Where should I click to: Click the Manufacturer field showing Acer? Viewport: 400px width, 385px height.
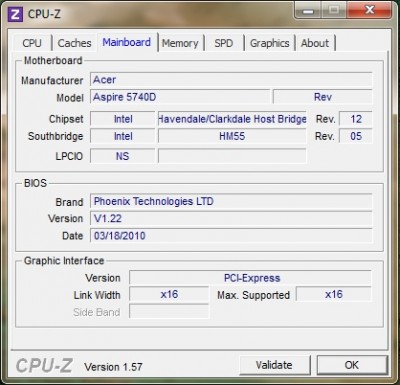click(x=231, y=80)
